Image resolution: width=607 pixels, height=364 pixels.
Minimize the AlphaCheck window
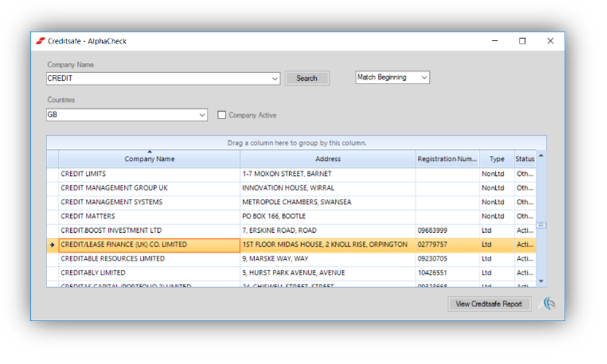[495, 41]
